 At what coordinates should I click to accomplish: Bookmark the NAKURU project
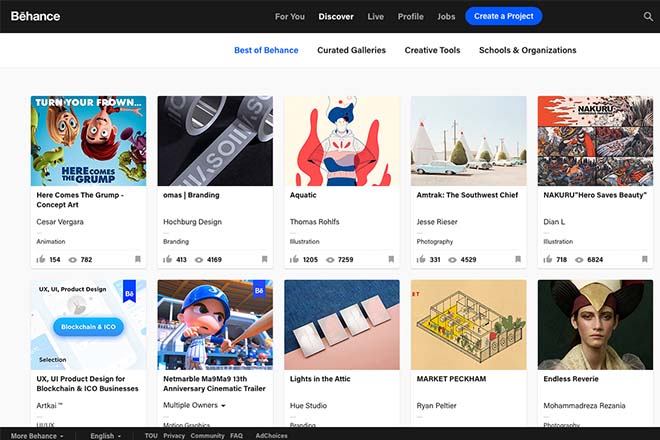[x=644, y=259]
